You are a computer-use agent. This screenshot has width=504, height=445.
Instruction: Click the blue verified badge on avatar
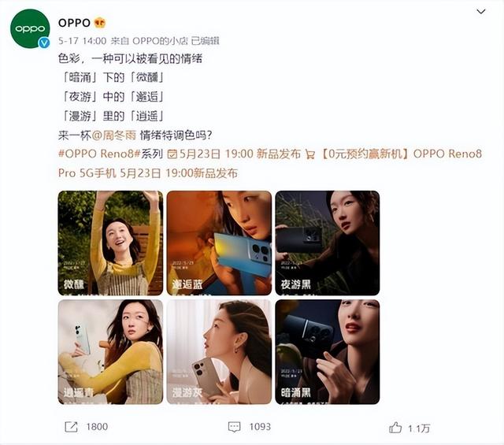(x=44, y=43)
